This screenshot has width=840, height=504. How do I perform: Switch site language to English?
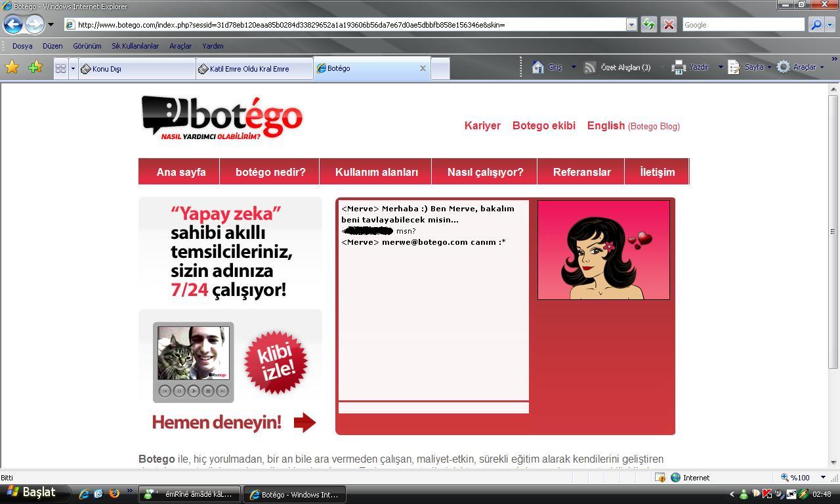(x=606, y=125)
